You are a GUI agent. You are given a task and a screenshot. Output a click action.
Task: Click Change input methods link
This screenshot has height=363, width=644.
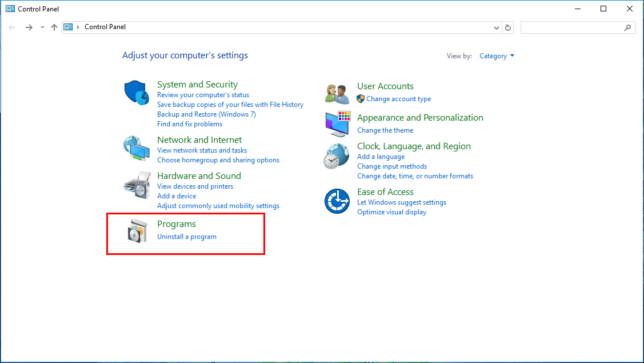[392, 166]
